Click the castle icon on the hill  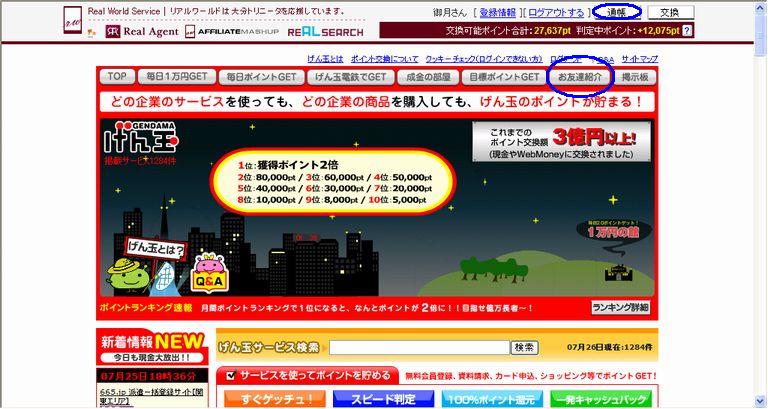pos(619,272)
